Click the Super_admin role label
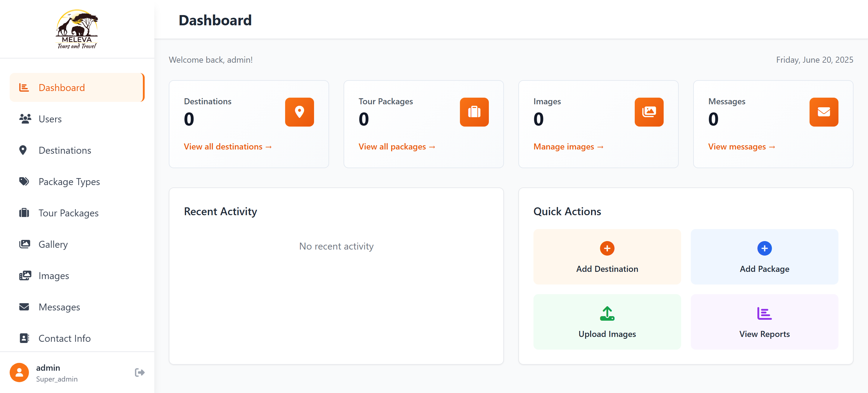 click(x=57, y=379)
